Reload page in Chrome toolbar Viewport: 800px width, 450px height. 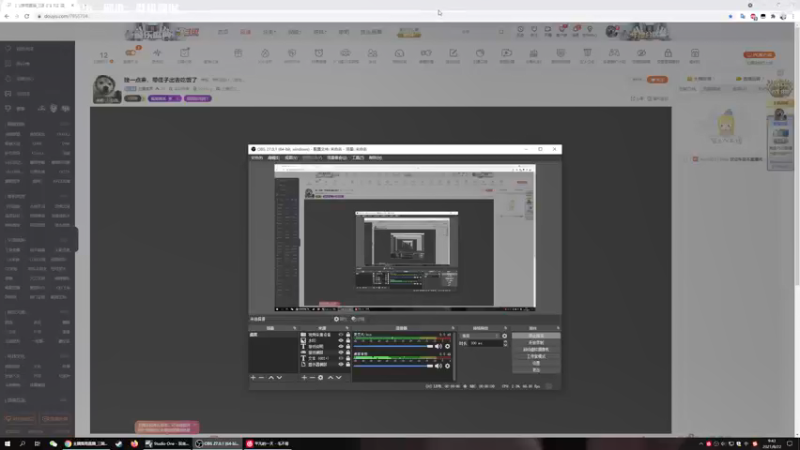coord(27,16)
